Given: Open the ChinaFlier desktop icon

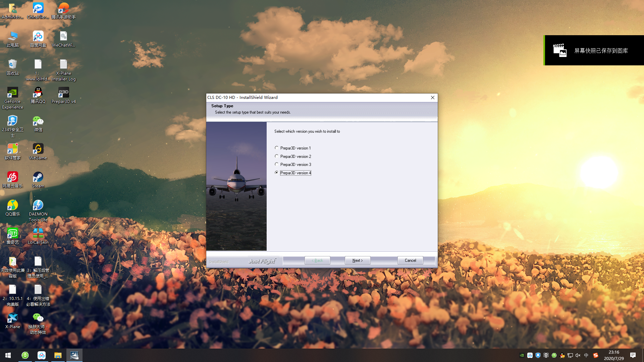Looking at the screenshot, I should pos(38,11).
